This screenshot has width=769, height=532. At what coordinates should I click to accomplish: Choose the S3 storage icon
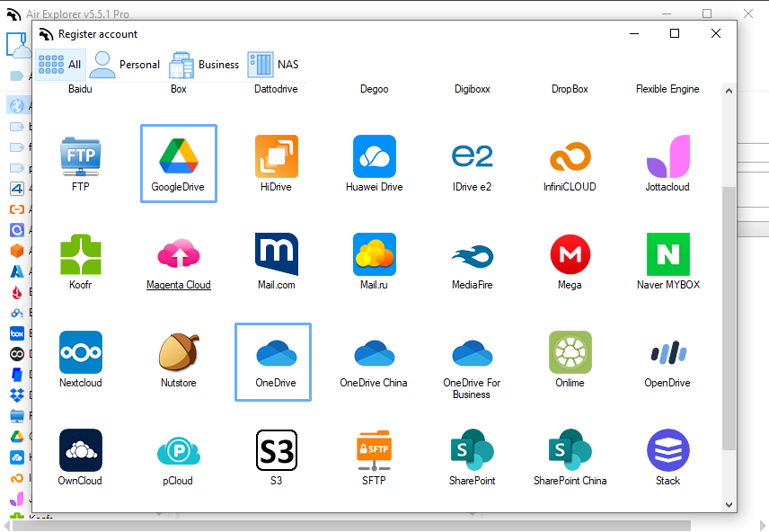[277, 450]
